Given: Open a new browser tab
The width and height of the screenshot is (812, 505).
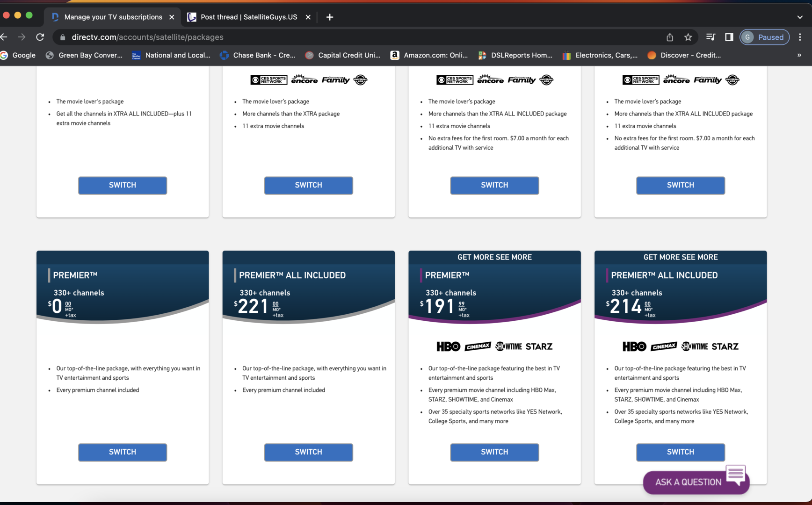Looking at the screenshot, I should 330,17.
